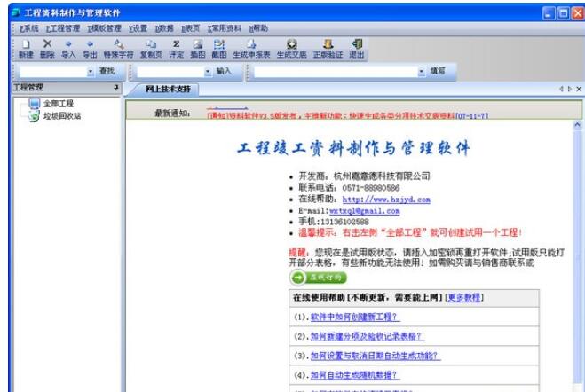Image resolution: width=585 pixels, height=392 pixels.
Task: Click the 截图 screenshot icon
Action: [x=219, y=49]
